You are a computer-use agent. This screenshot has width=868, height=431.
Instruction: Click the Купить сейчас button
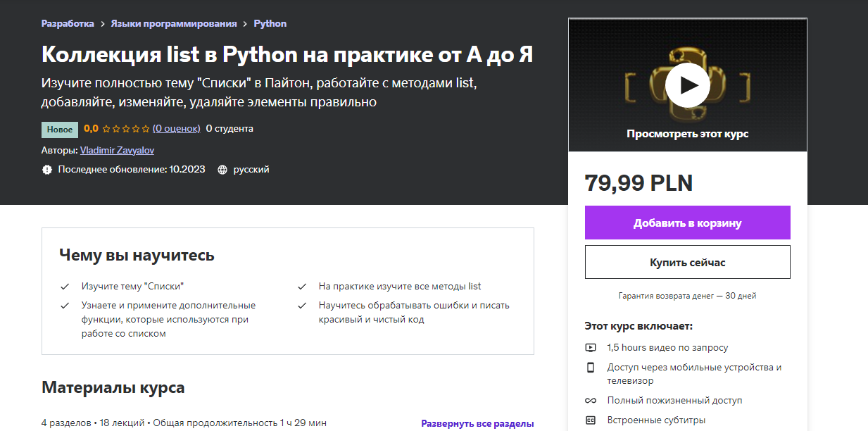click(x=687, y=262)
